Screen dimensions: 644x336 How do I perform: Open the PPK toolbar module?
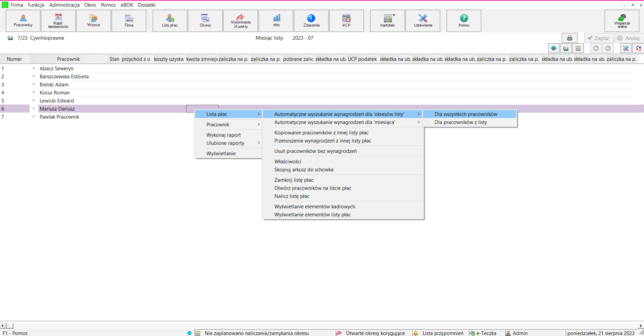pyautogui.click(x=276, y=21)
